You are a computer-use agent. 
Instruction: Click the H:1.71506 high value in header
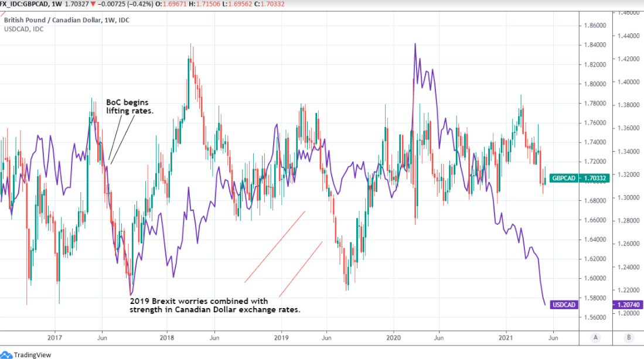[x=205, y=4]
